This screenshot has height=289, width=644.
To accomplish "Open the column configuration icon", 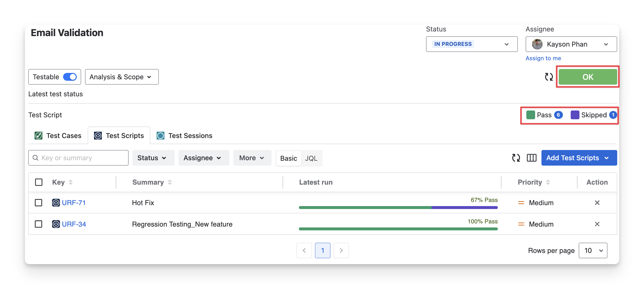I will [531, 158].
